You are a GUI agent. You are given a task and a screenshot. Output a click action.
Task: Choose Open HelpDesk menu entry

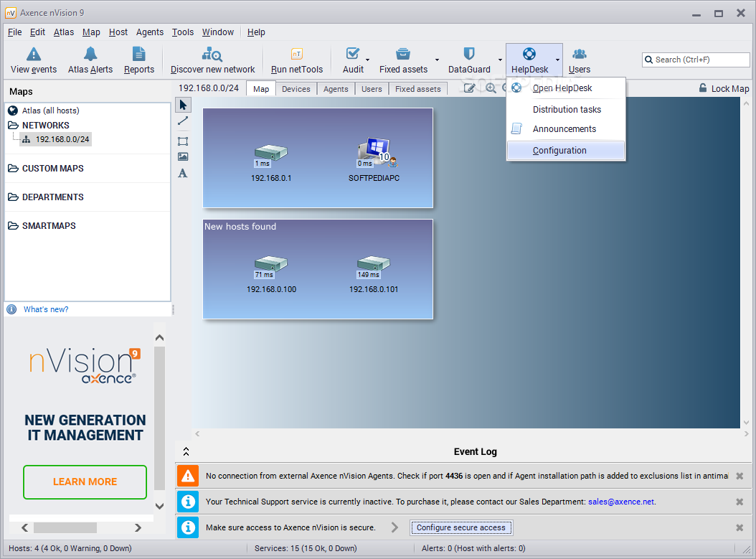[565, 88]
